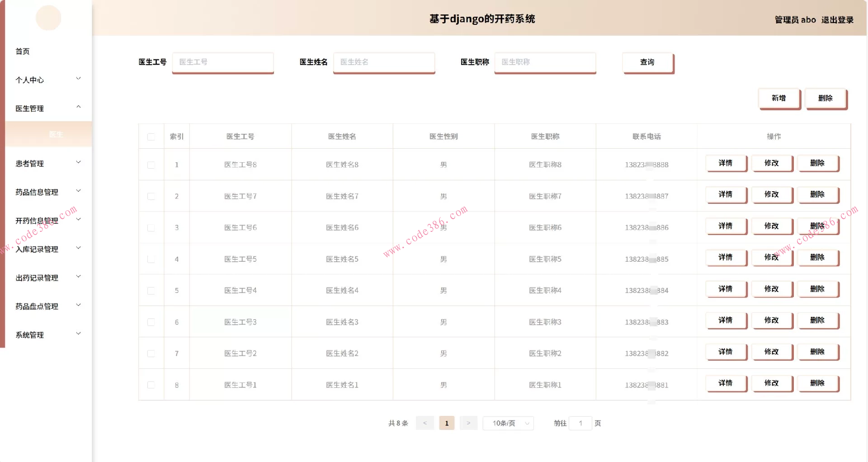Open the 首页 sidebar item
868x462 pixels.
point(23,51)
